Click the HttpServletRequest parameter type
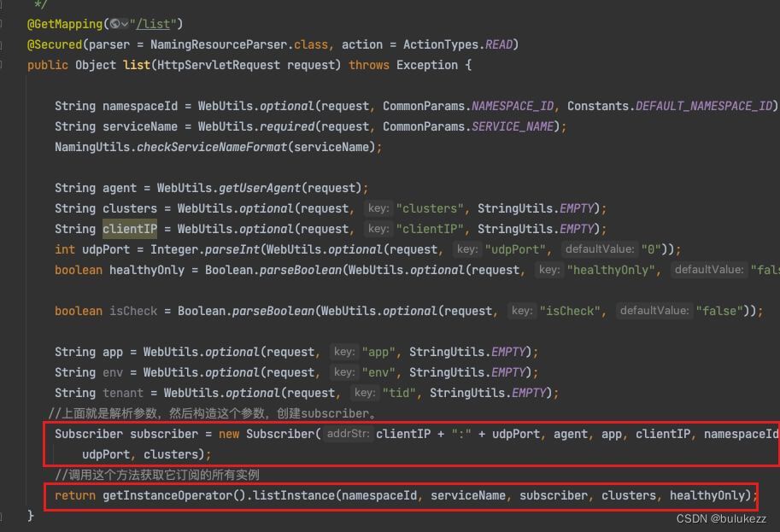The height and width of the screenshot is (532, 780). point(219,65)
